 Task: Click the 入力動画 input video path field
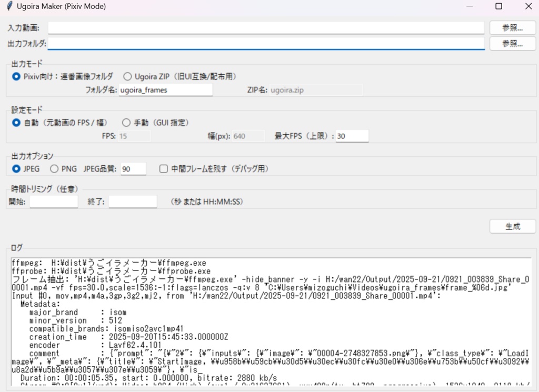266,28
